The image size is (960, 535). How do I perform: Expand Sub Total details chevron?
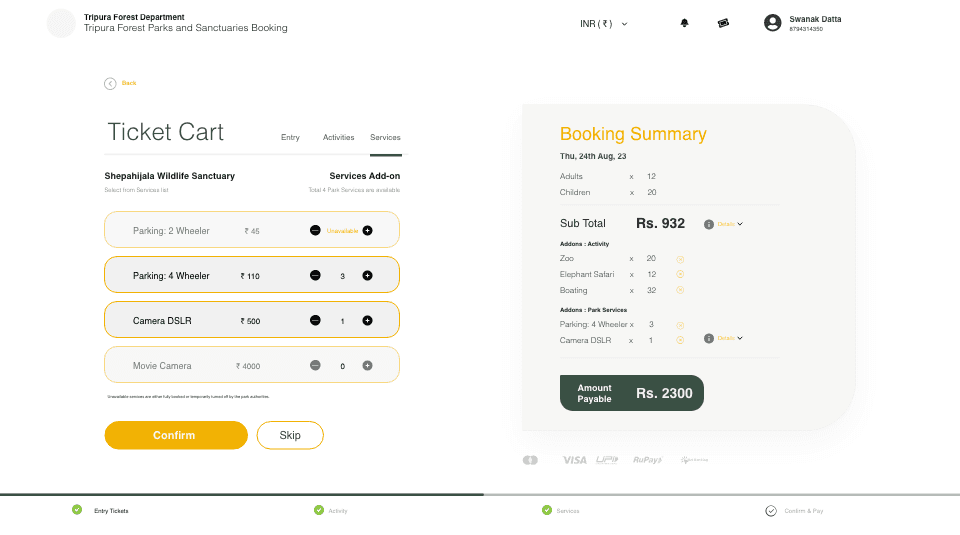pyautogui.click(x=740, y=224)
